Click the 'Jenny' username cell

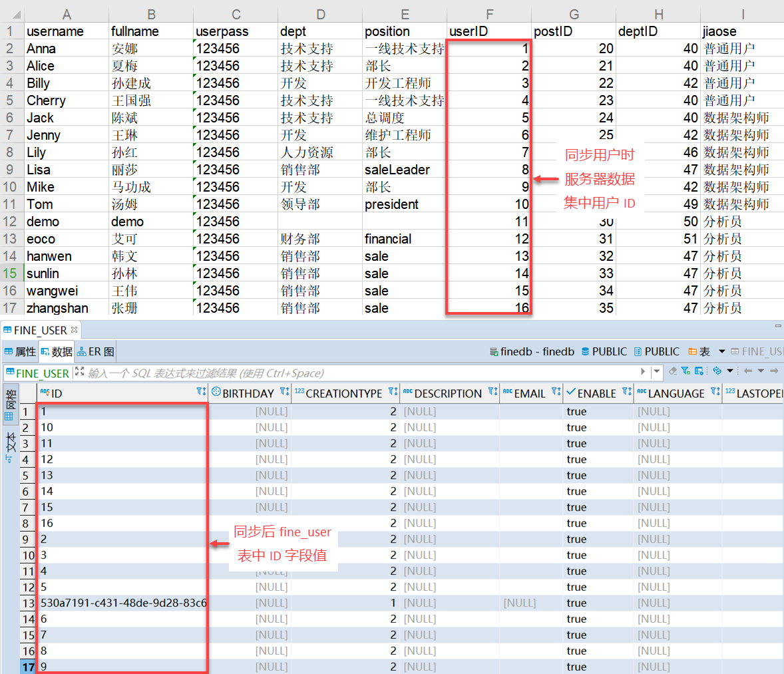coord(67,135)
